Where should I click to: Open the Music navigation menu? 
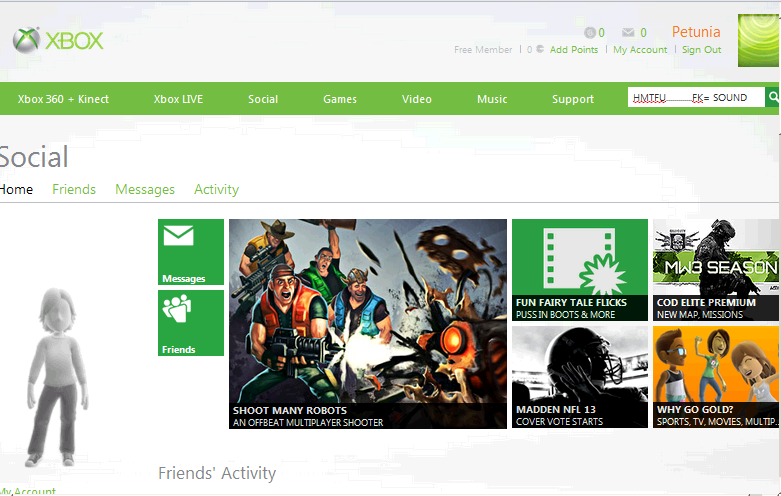pos(492,99)
